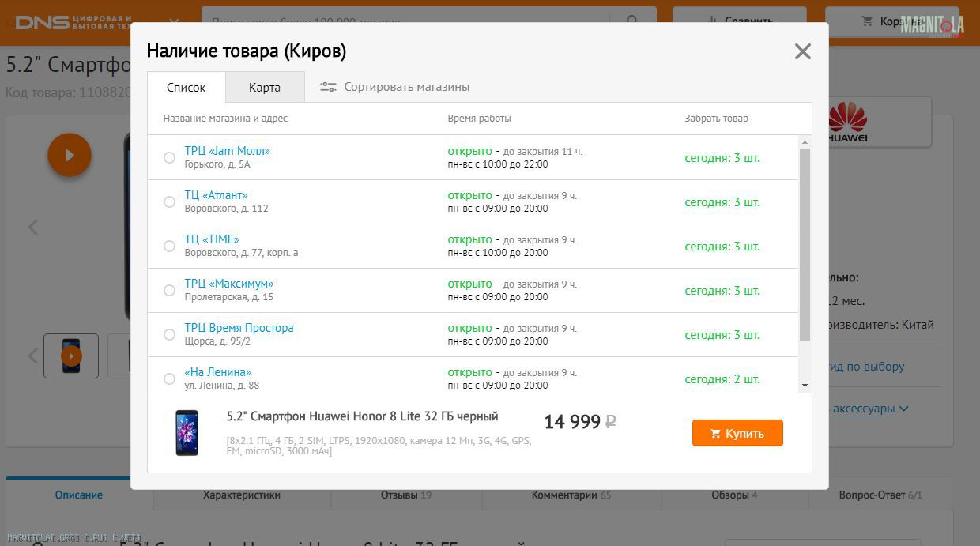Select the video thumbnail below product photo

pos(71,356)
